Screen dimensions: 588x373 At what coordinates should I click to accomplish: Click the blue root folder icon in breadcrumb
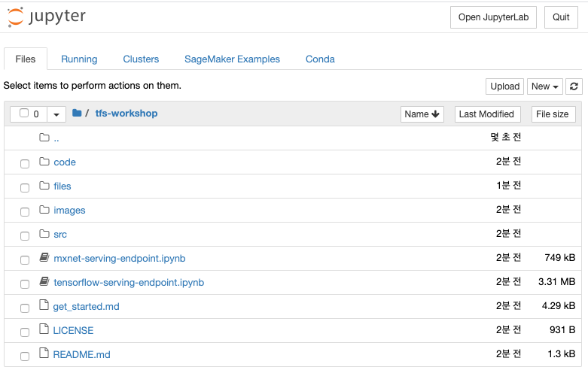point(77,113)
